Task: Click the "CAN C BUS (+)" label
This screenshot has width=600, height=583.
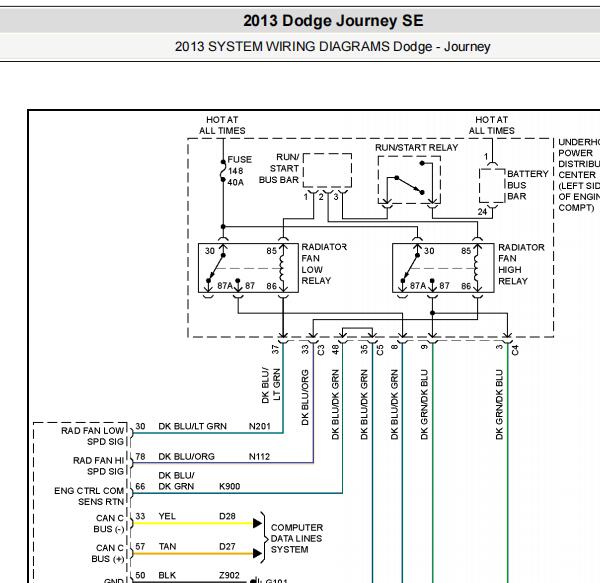Action: point(108,554)
